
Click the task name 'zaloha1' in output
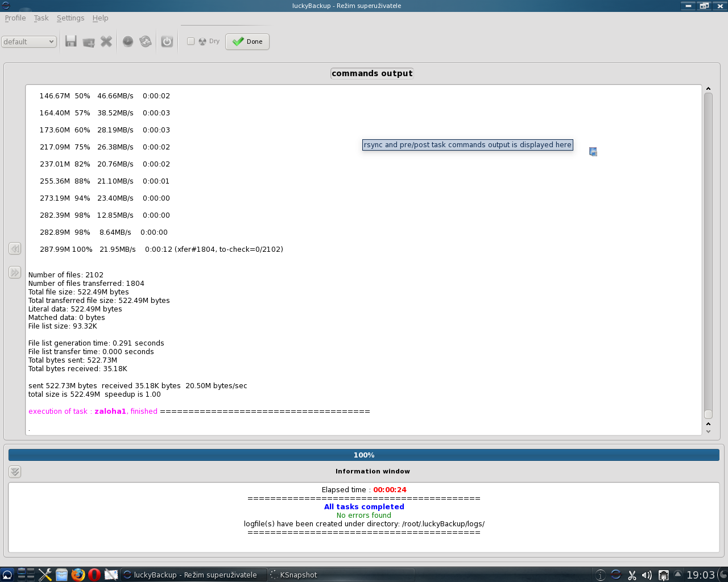(110, 411)
